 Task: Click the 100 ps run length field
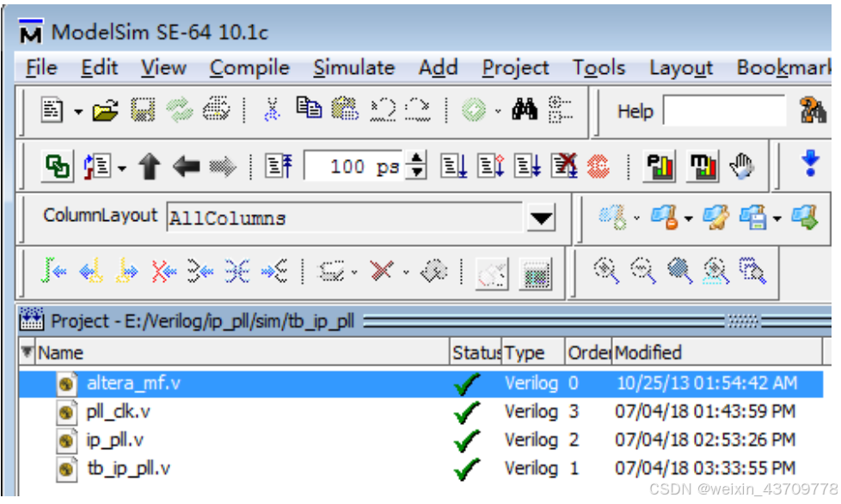[x=354, y=167]
